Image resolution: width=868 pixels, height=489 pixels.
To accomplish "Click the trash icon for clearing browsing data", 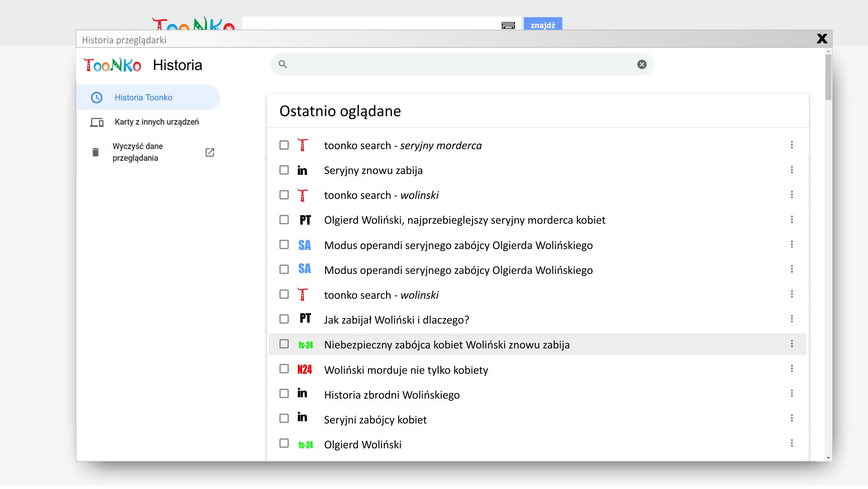I will click(95, 152).
